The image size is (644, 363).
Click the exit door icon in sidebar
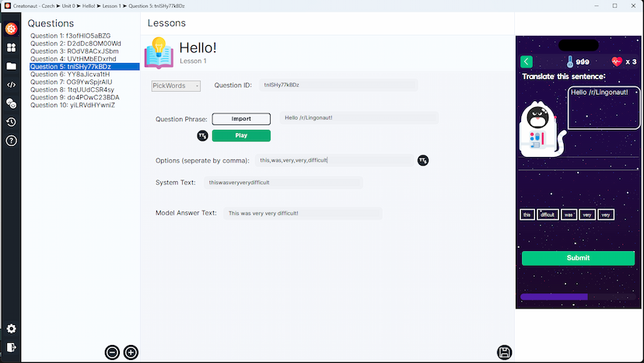12,347
